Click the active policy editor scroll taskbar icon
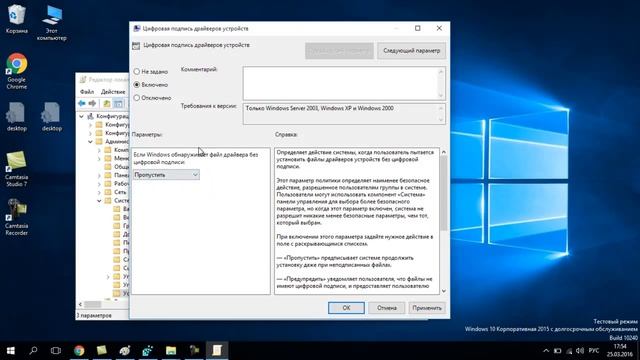640x360 pixels. tap(217, 351)
